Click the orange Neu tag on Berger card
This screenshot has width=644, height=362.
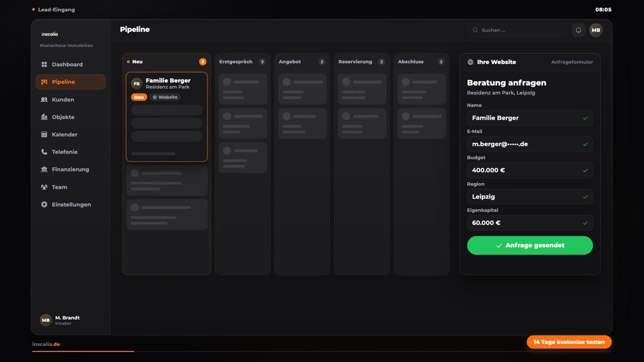point(139,97)
